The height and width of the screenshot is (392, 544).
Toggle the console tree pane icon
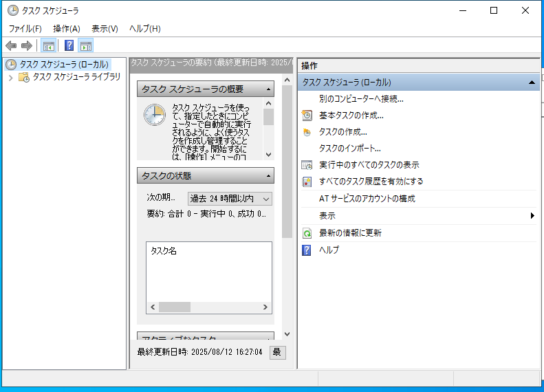coord(49,46)
